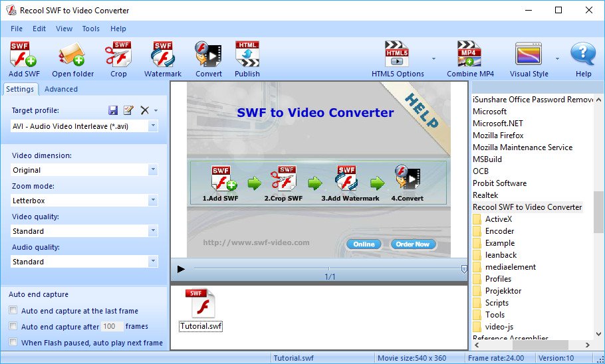Play the SWF preview
Image resolution: width=605 pixels, height=364 pixels.
[181, 269]
